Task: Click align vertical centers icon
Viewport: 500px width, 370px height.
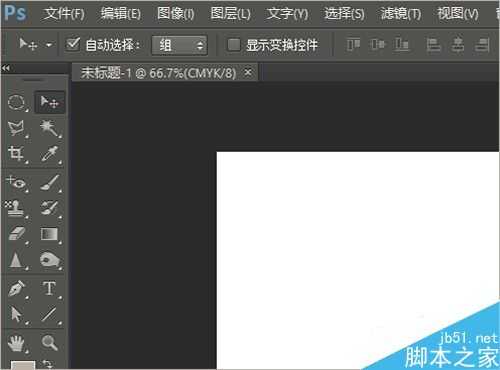Action: [377, 44]
